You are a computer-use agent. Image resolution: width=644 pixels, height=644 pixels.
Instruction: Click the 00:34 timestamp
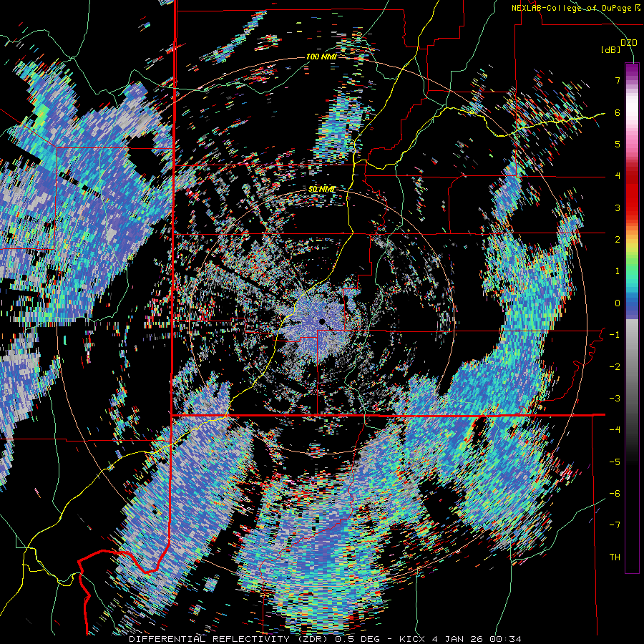point(507,639)
